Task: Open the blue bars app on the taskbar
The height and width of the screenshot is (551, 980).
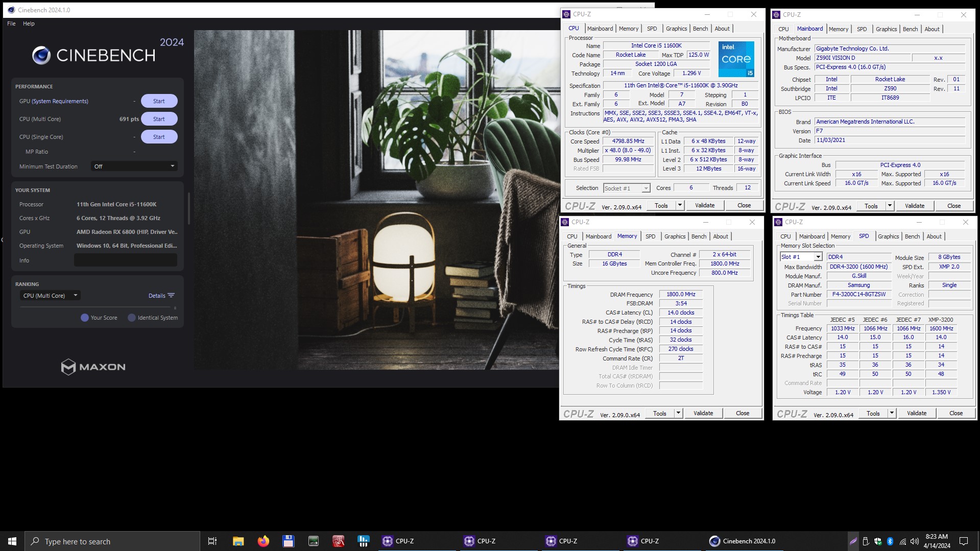Action: coord(363,541)
